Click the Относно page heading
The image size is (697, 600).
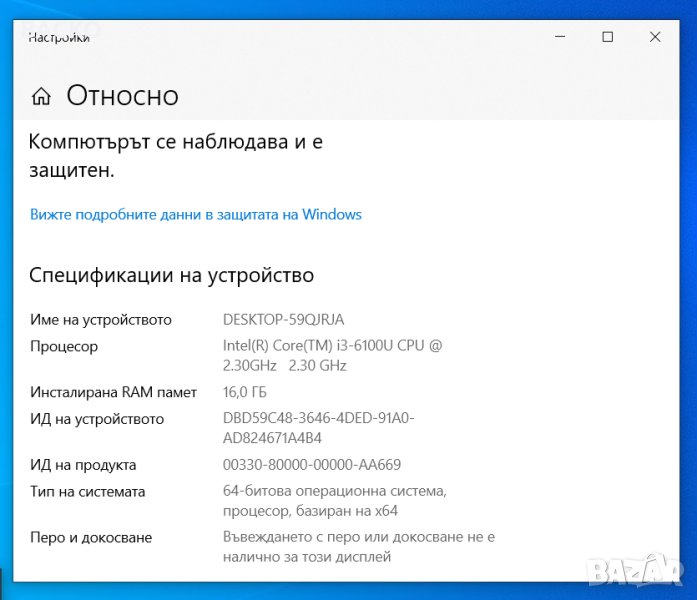[122, 96]
